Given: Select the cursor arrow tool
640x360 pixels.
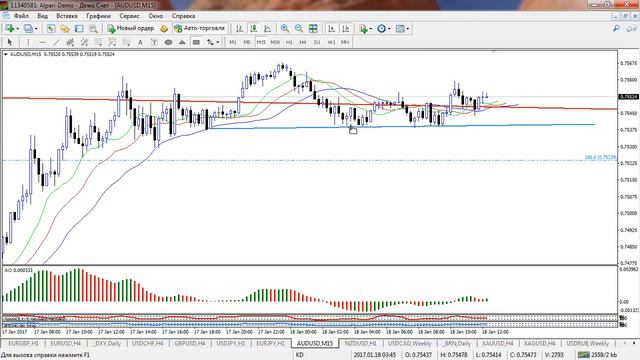Looking at the screenshot, I should tap(10, 42).
